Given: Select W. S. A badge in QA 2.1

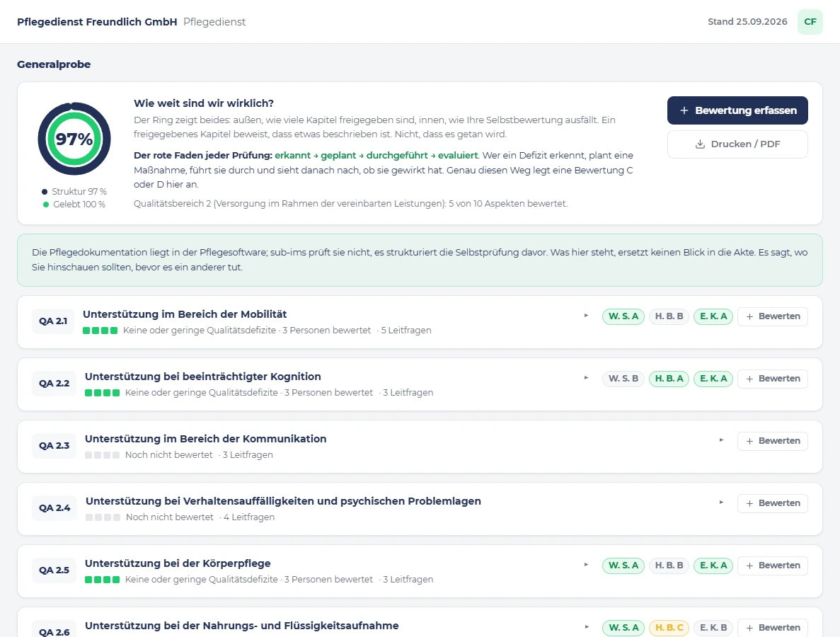Looking at the screenshot, I should (623, 316).
